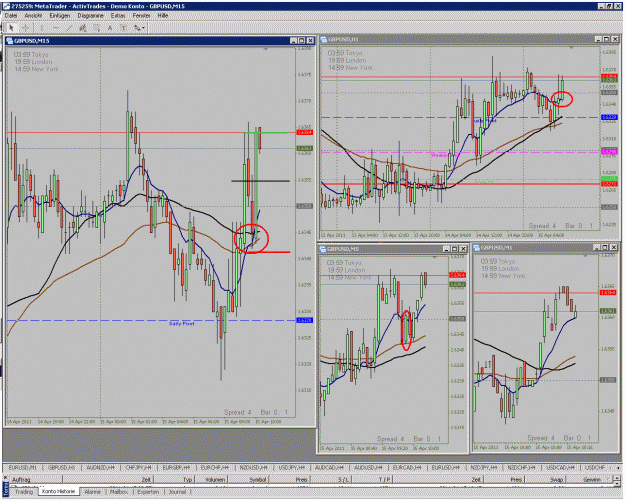
Task: Switch to the EURGBP,H4 chart tab
Action: click(x=176, y=468)
